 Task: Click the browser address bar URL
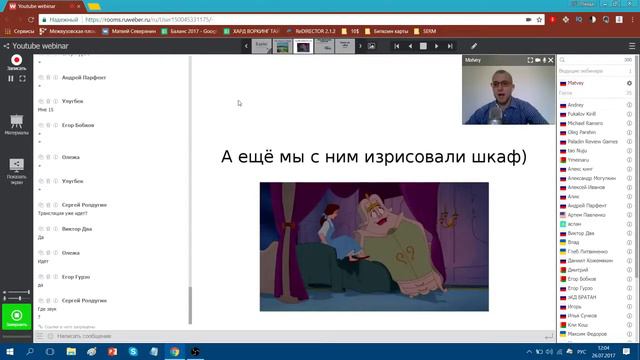tap(149, 20)
